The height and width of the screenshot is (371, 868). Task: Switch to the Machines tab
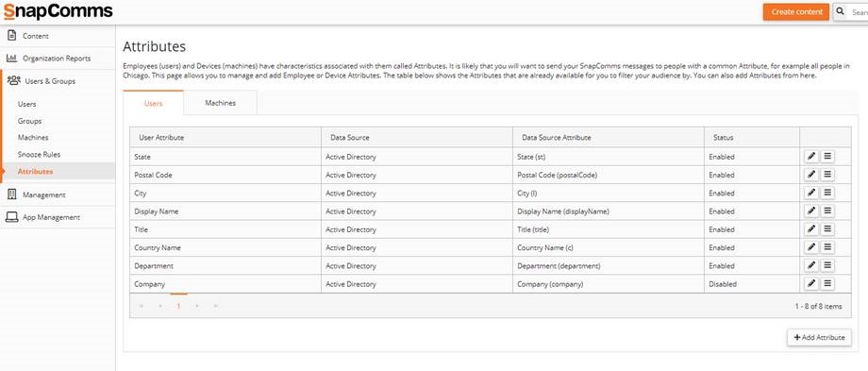(x=221, y=103)
